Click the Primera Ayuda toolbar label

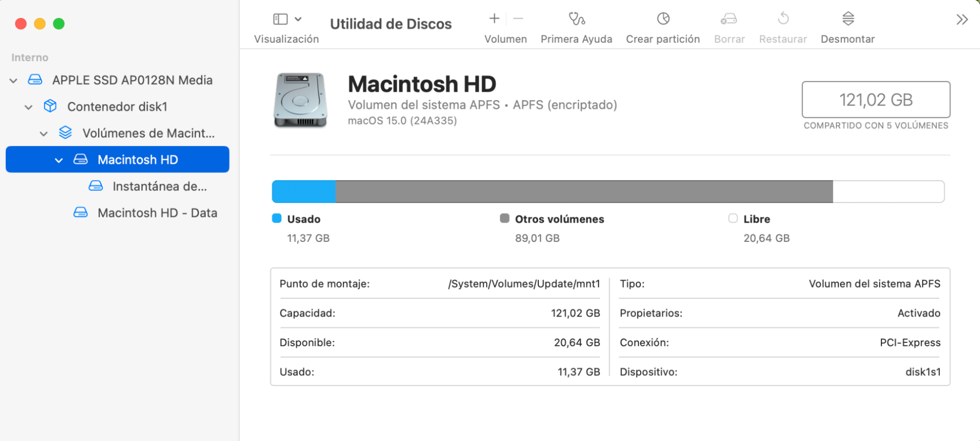577,39
